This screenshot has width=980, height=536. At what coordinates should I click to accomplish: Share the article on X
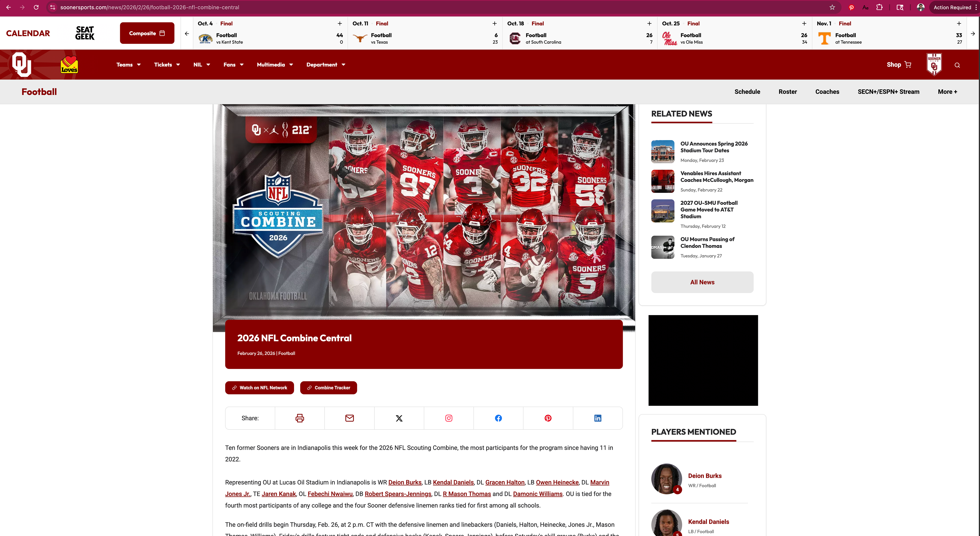tap(399, 418)
